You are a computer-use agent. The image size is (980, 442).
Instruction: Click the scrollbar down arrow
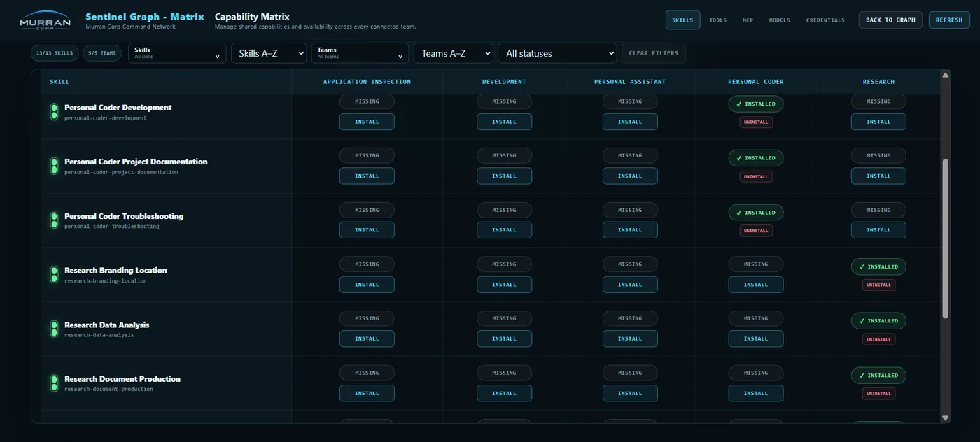(946, 418)
